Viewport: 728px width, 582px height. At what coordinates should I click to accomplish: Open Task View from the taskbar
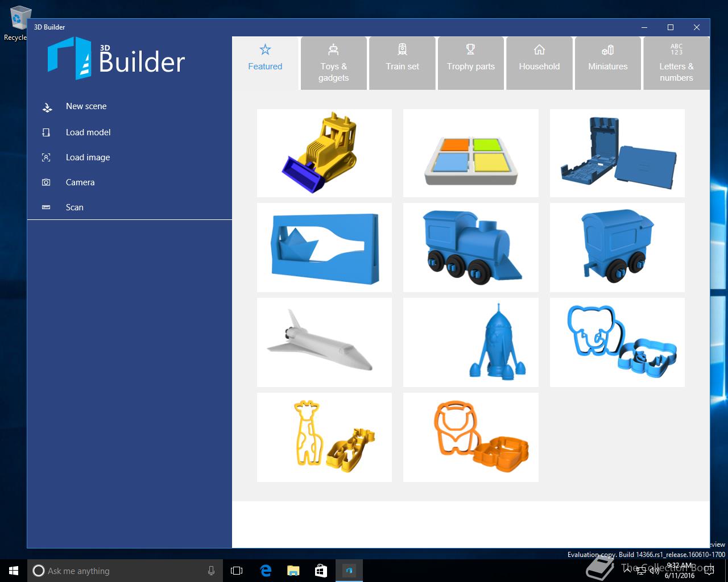[237, 571]
